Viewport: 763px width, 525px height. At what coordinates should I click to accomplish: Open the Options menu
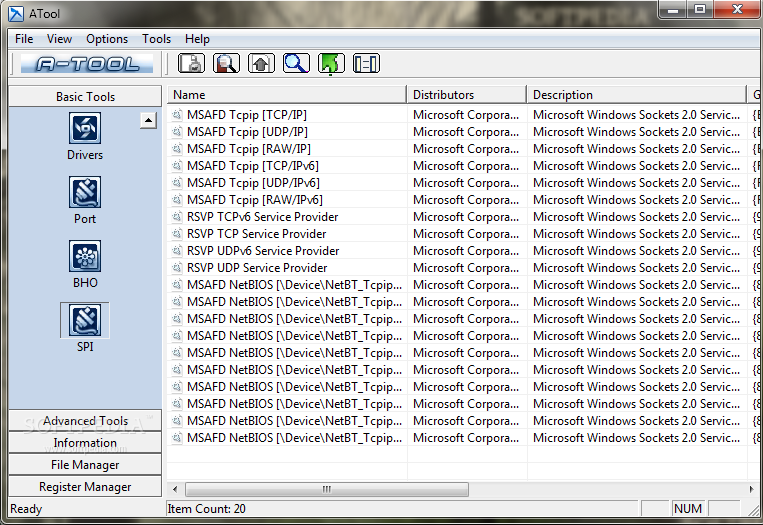[107, 39]
